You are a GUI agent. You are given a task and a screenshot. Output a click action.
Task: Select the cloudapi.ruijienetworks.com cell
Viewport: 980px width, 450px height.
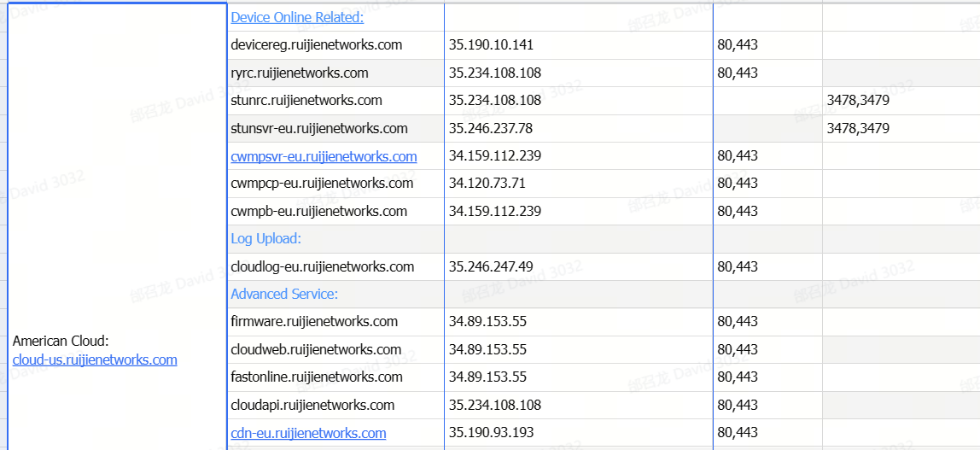(x=335, y=405)
